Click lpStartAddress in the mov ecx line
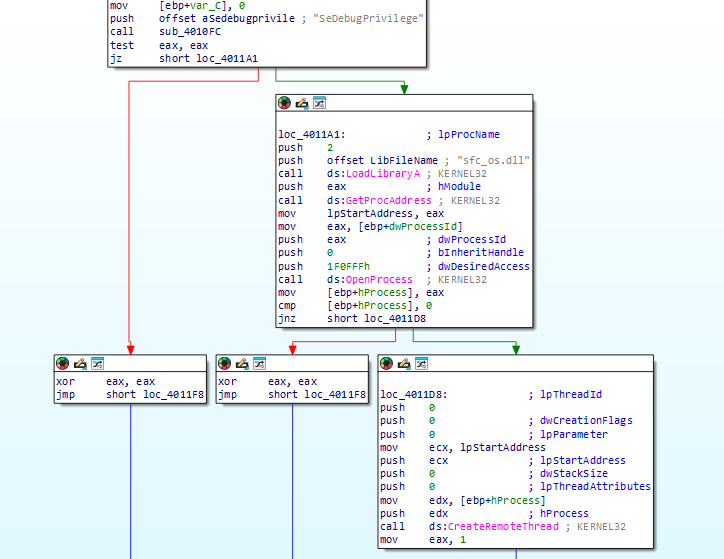Image resolution: width=724 pixels, height=559 pixels. coord(503,447)
